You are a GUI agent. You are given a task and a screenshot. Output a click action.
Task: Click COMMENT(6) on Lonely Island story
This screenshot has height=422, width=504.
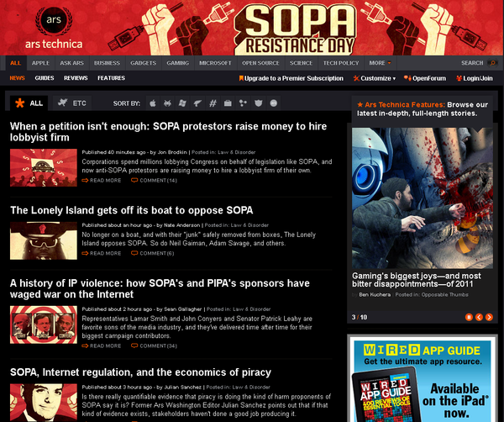tap(153, 254)
